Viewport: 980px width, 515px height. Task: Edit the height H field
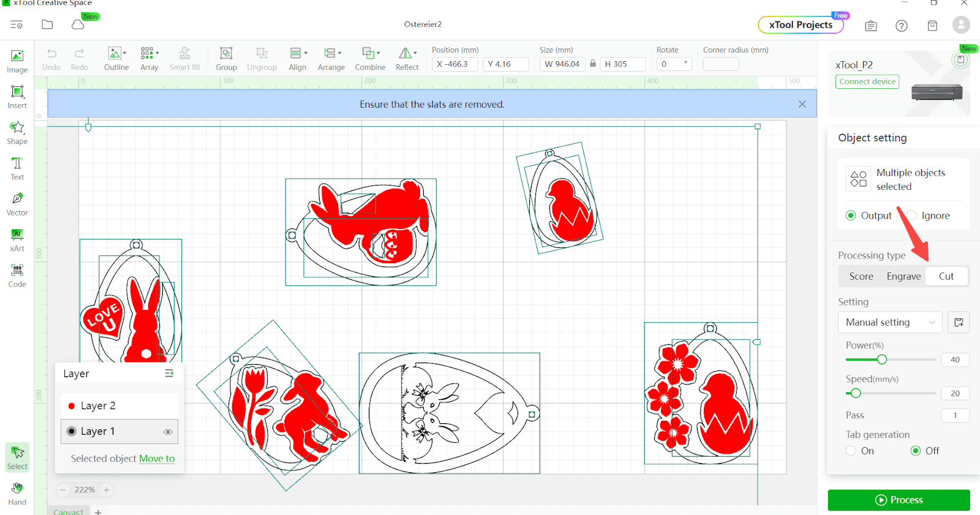623,64
